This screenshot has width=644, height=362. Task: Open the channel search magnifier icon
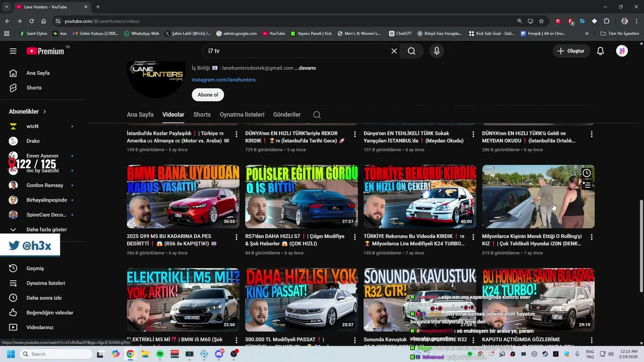317,115
